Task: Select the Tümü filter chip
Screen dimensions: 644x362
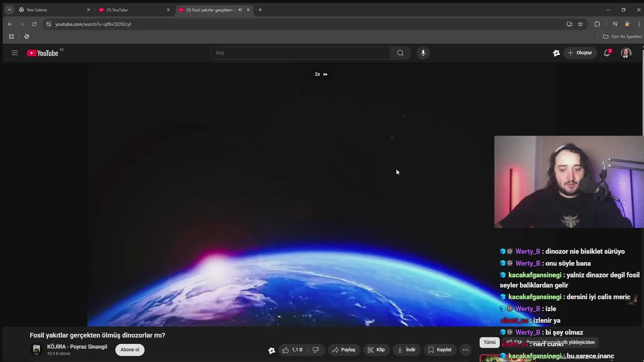Action: pos(490,342)
